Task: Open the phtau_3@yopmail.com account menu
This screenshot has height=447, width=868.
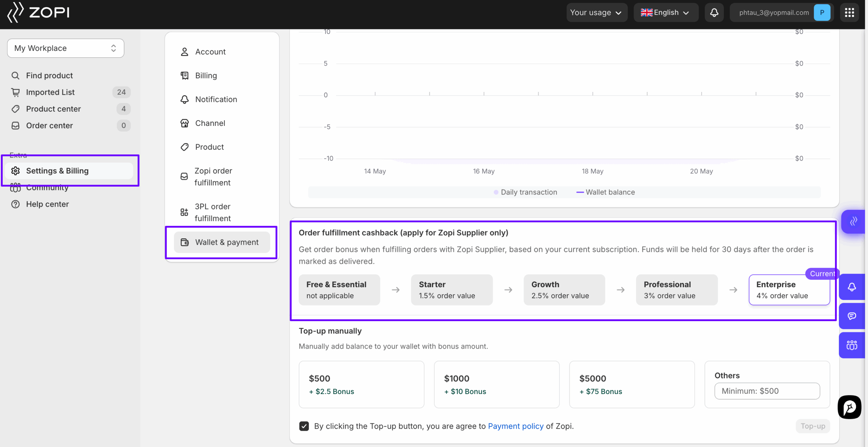Action: tap(781, 13)
